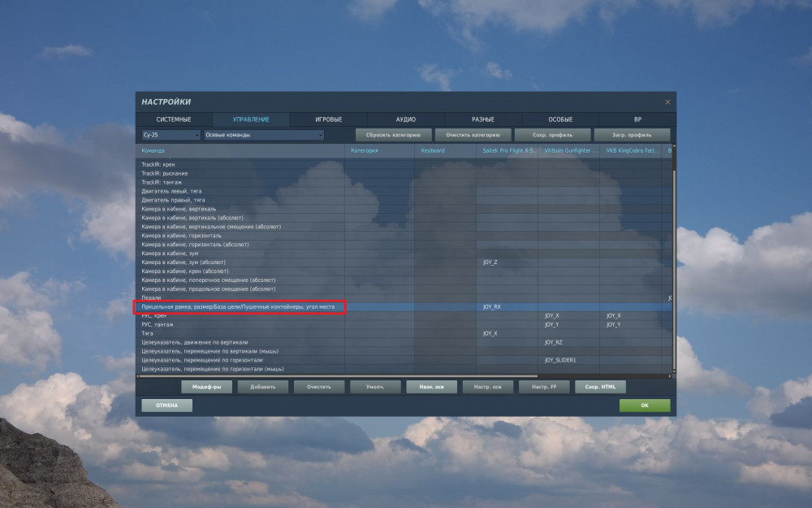812x508 pixels.
Task: Click the JOY_Z cell
Action: [507, 263]
